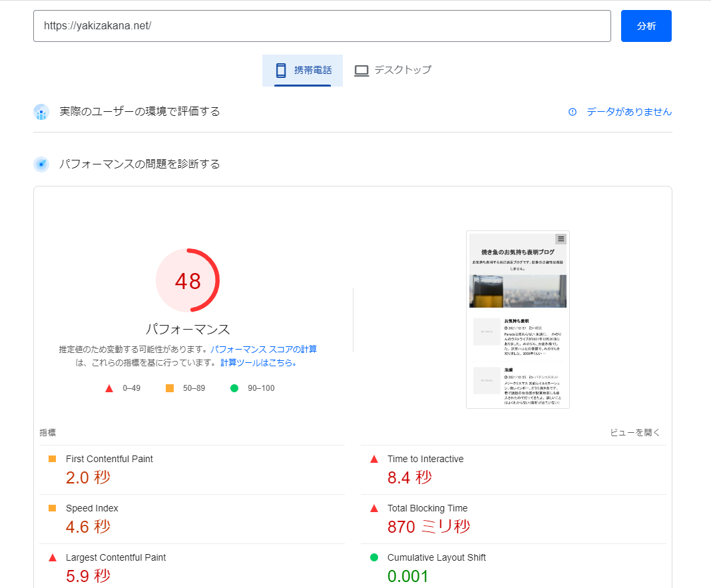The height and width of the screenshot is (588, 711).
Task: Click the page screenshot thumbnail
Action: coord(518,320)
